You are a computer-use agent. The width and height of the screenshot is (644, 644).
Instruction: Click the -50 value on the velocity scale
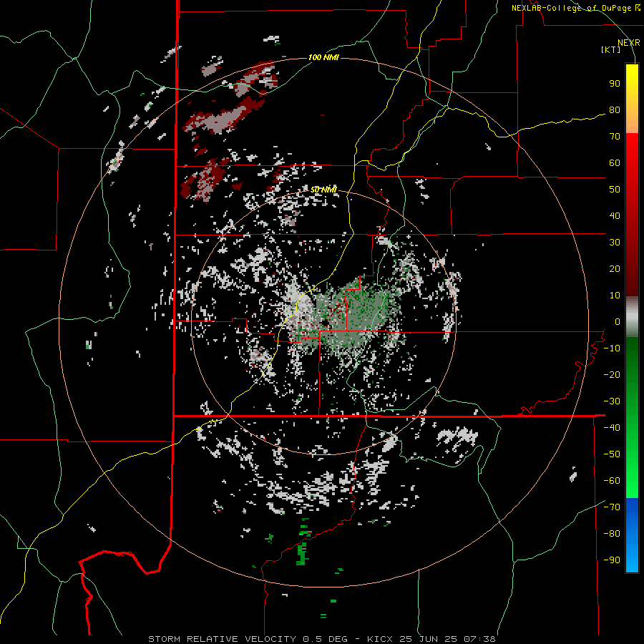(612, 454)
